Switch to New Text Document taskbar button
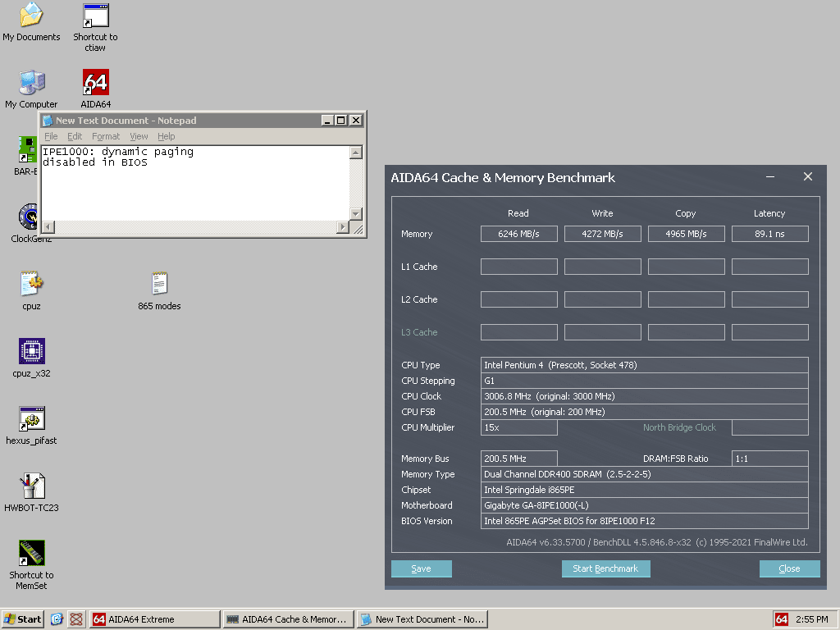Image resolution: width=840 pixels, height=630 pixels. click(422, 619)
